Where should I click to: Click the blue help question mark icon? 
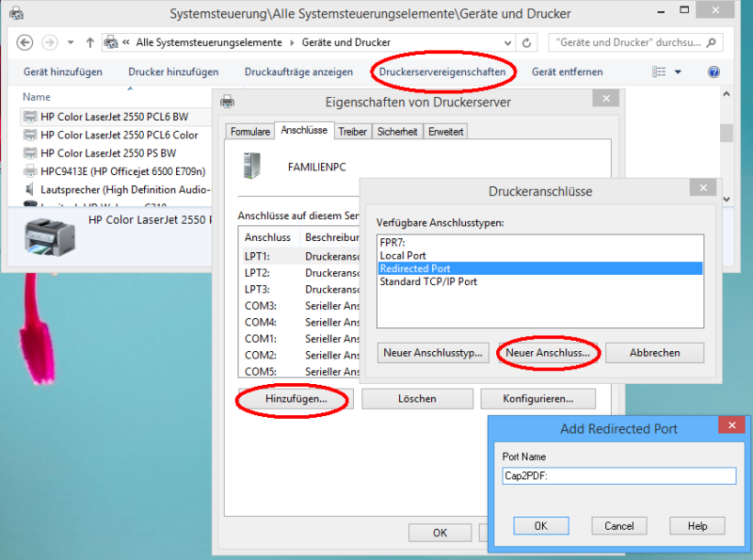[713, 72]
